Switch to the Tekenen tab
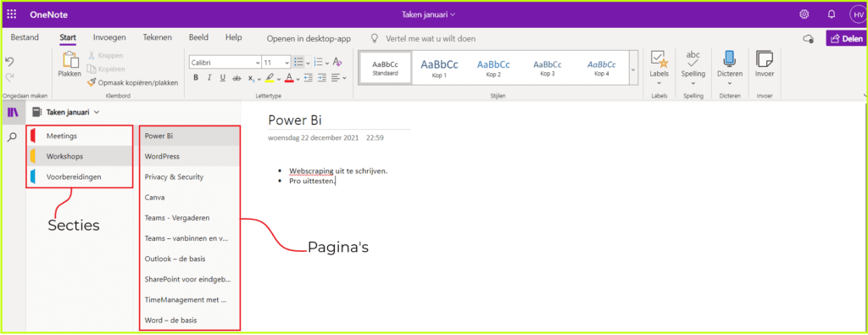This screenshot has height=335, width=868. 157,37
